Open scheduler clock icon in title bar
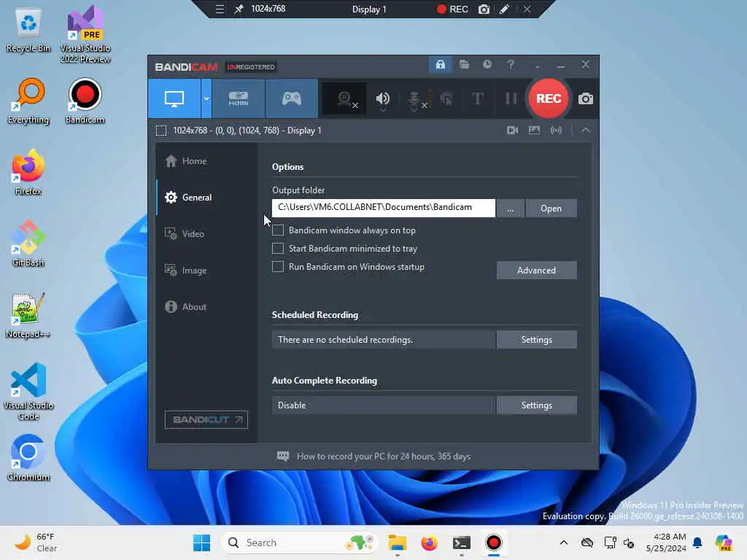This screenshot has height=560, width=747. [x=487, y=64]
